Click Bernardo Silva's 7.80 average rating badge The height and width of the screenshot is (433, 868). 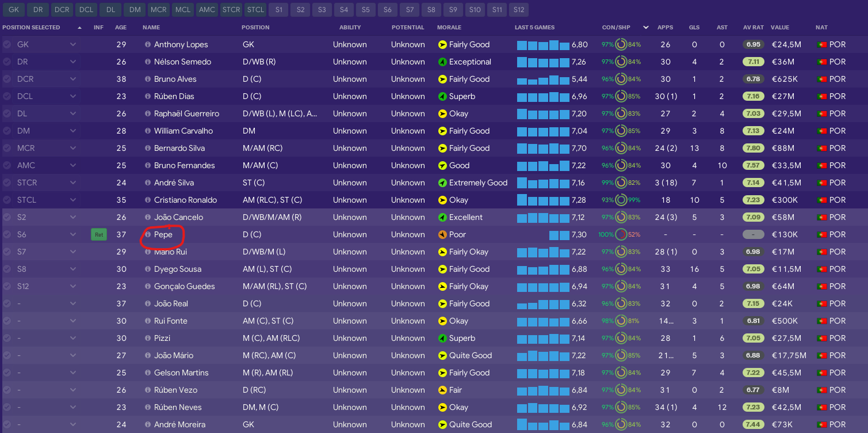point(754,148)
